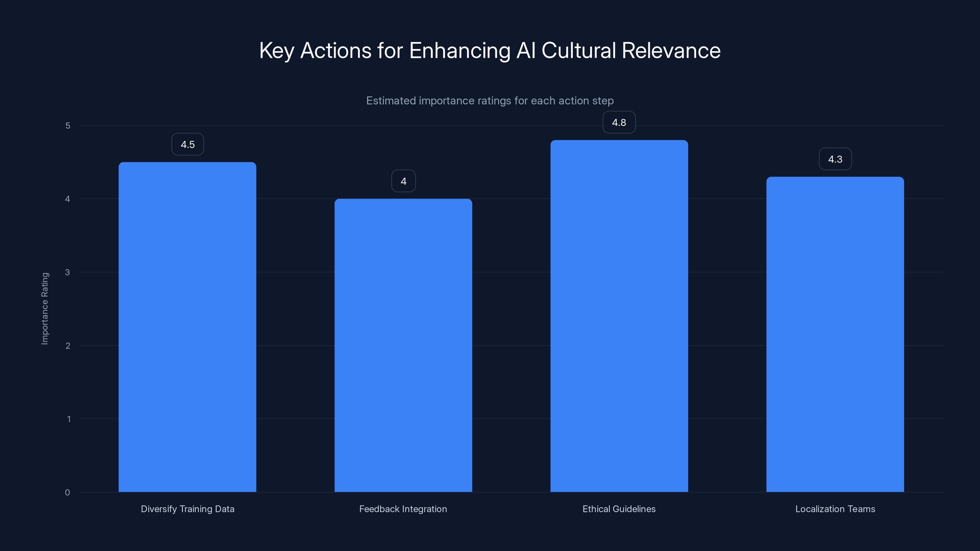Click the 'Localization Teams' axis label
This screenshot has width=980, height=551.
click(x=835, y=509)
